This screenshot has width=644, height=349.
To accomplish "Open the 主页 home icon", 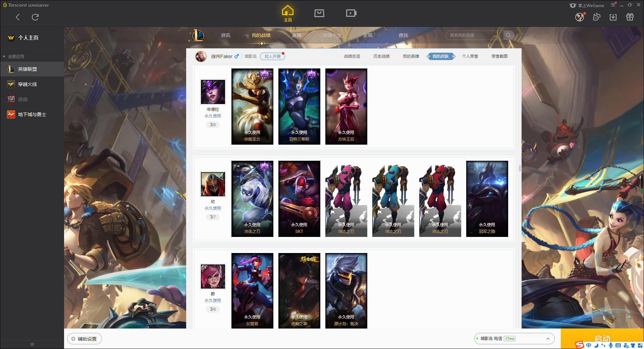I will [288, 14].
